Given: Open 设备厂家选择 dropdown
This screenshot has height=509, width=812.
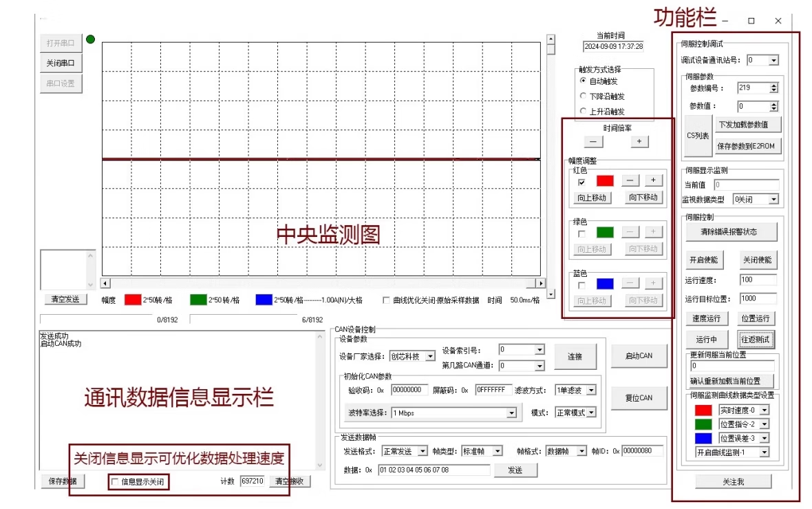Looking at the screenshot, I should [430, 357].
